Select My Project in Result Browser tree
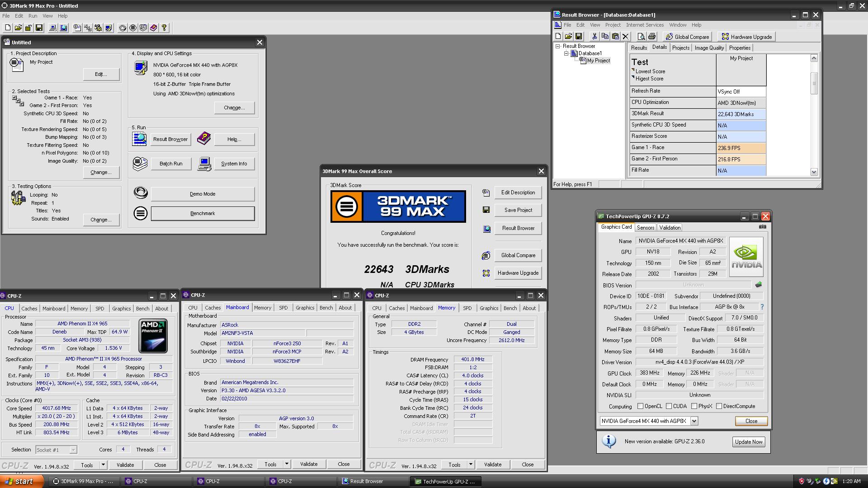 [x=598, y=61]
